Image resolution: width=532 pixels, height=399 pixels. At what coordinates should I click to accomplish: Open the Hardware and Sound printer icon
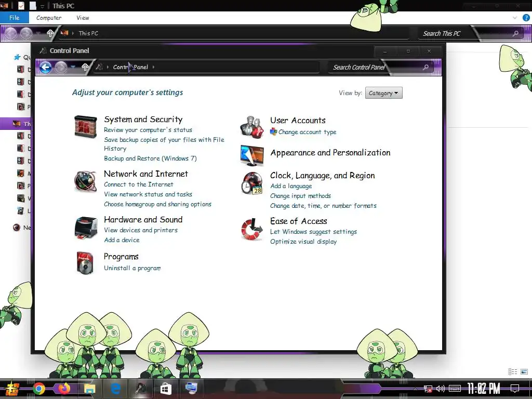(86, 228)
